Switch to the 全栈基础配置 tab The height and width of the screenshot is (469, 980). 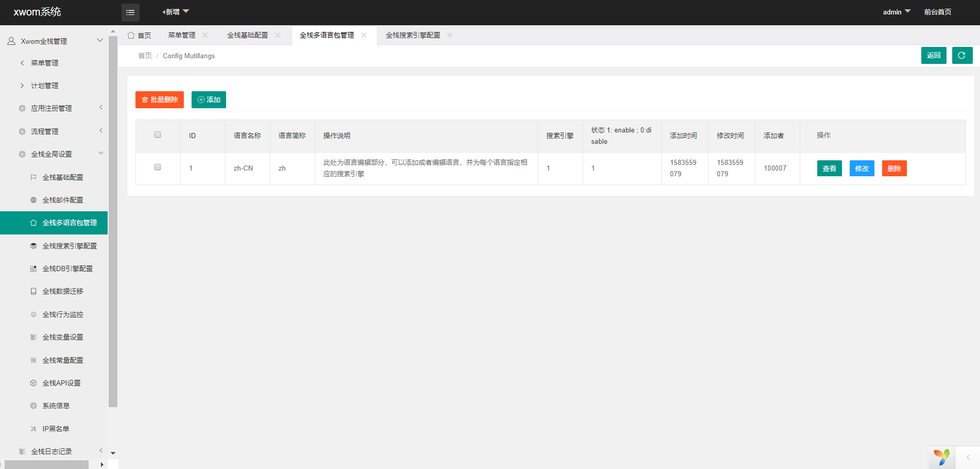click(248, 35)
